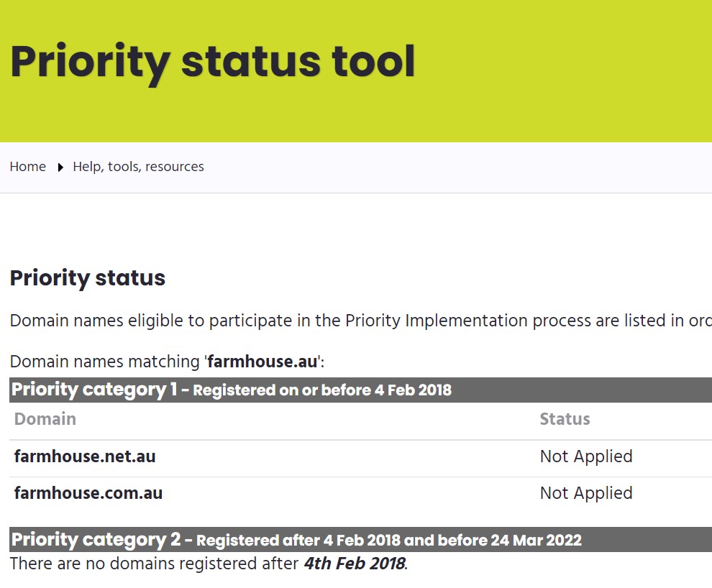Viewport: 712px width, 588px height.
Task: Click the 'Domain names matching' label text
Action: [x=106, y=362]
